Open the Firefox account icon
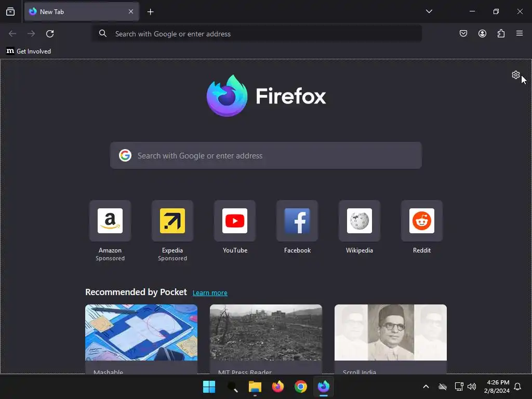This screenshot has width=532, height=399. point(482,33)
